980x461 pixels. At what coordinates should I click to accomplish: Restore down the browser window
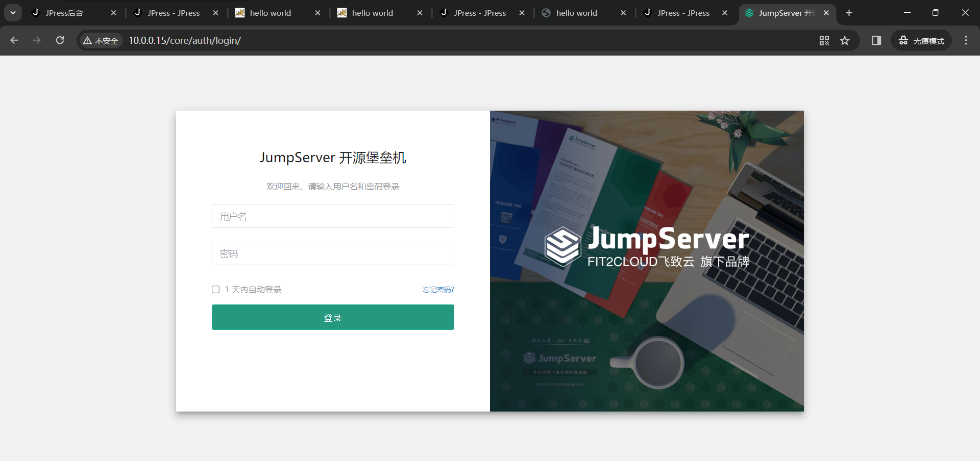(936, 13)
